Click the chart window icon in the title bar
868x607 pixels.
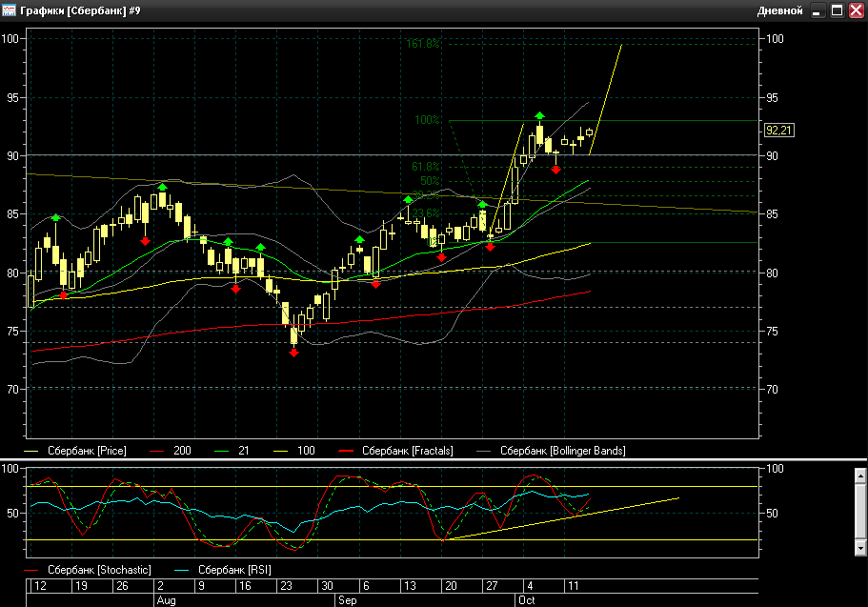[9, 10]
